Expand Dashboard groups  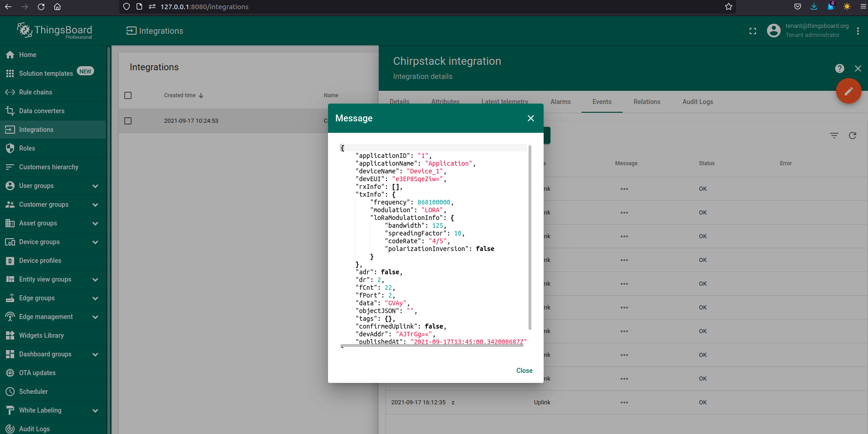(x=95, y=354)
